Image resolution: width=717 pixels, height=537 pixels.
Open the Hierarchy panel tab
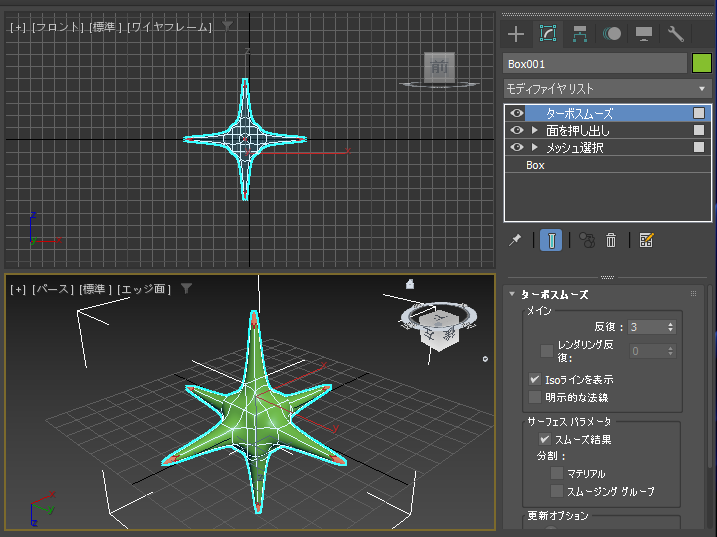coord(580,34)
